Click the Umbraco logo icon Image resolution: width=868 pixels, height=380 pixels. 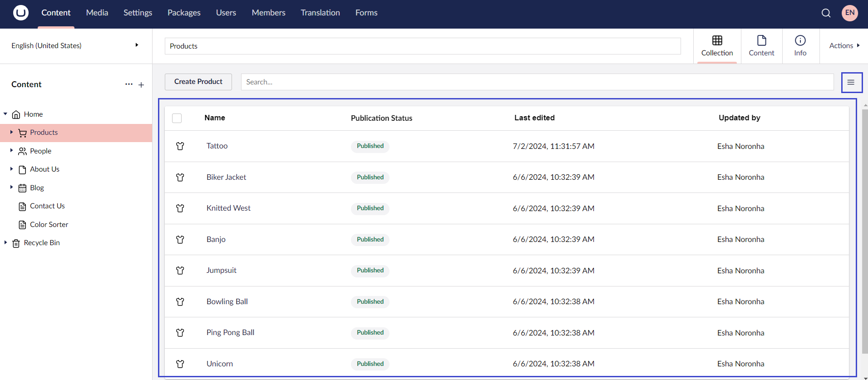point(21,13)
